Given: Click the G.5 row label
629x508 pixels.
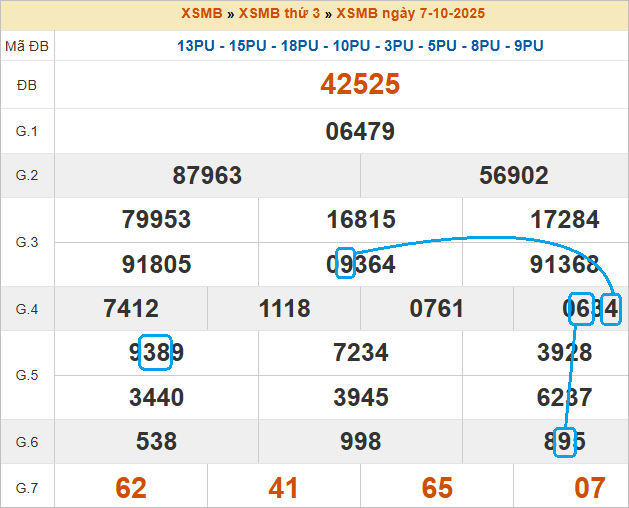Looking at the screenshot, I should (27, 375).
